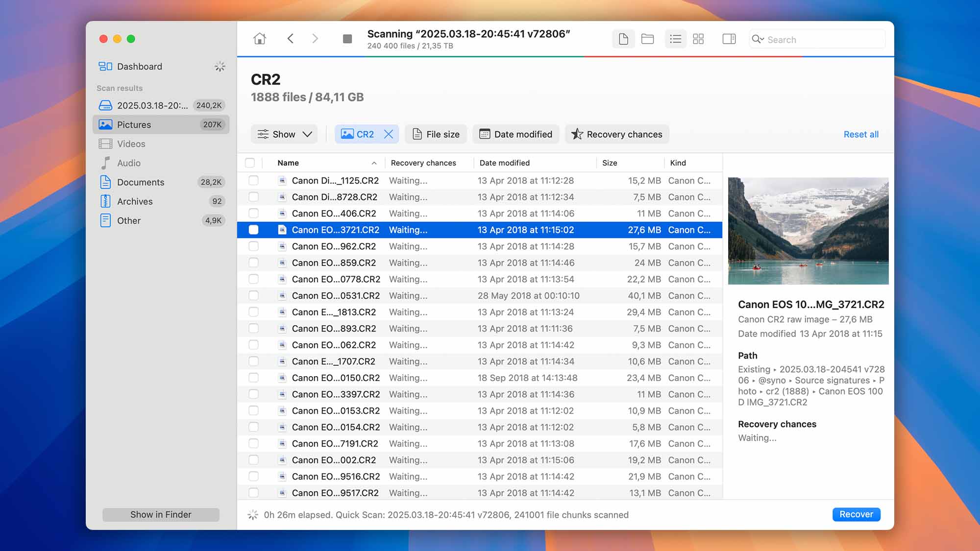Check the box for Canon Di...8728.CR2

(253, 197)
